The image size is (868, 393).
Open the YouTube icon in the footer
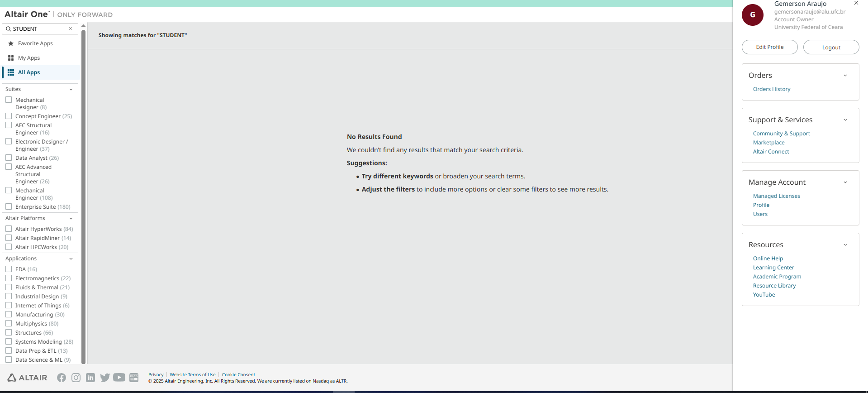pyautogui.click(x=119, y=378)
